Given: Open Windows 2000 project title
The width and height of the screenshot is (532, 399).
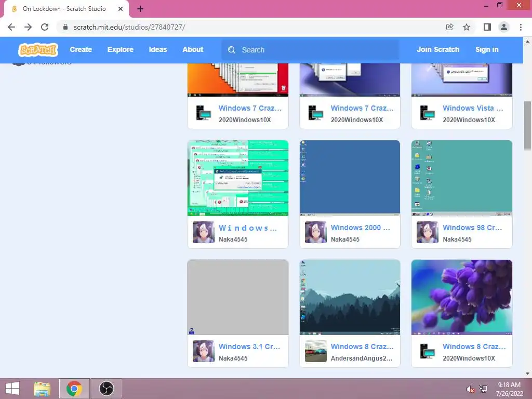Looking at the screenshot, I should [361, 228].
